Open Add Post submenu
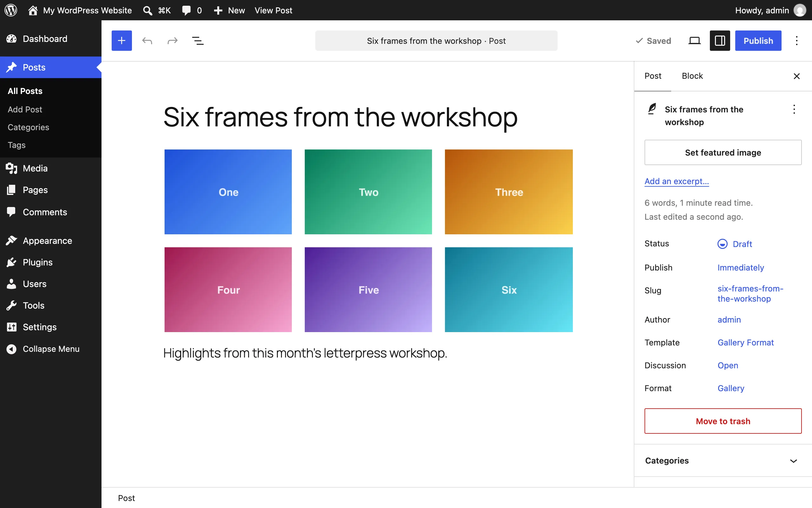The width and height of the screenshot is (812, 508). coord(25,109)
